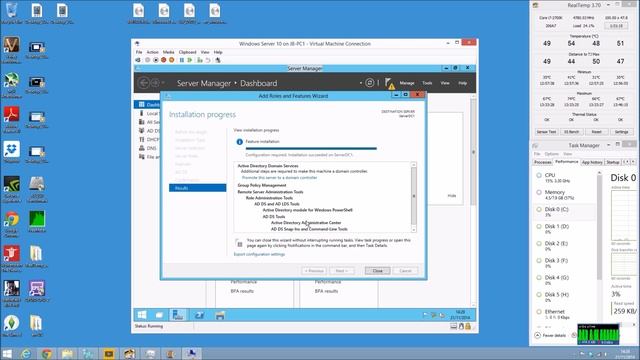Viewport: 640px width, 360px height.
Task: Click Server Manager forward navigation arrow
Action: (155, 83)
